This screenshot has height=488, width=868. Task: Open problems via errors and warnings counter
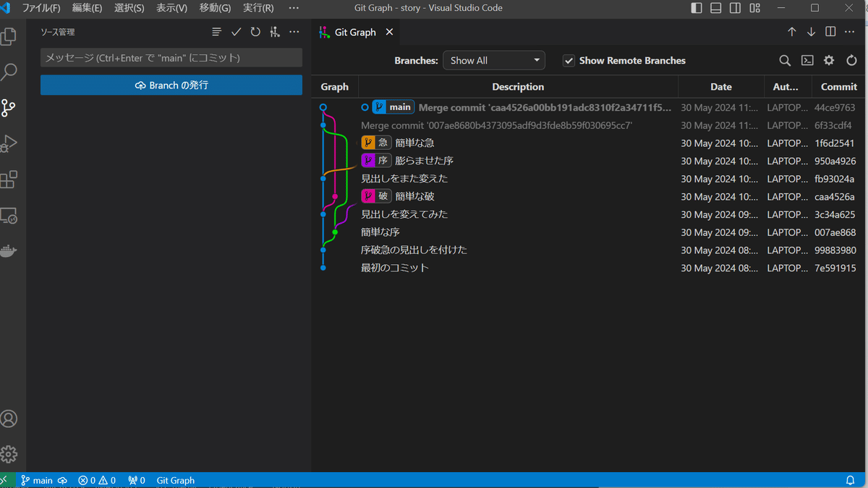97,480
